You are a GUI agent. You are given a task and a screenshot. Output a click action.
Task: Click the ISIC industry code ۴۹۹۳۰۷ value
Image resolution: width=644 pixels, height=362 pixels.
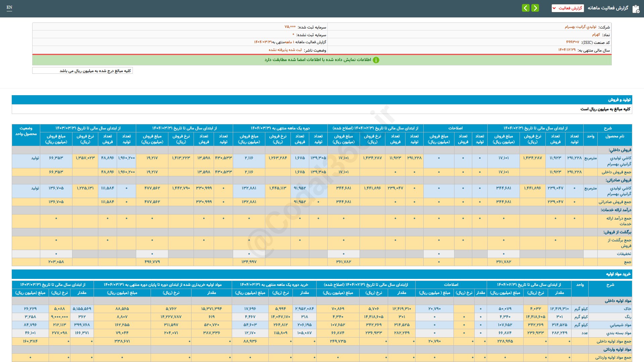(x=572, y=42)
